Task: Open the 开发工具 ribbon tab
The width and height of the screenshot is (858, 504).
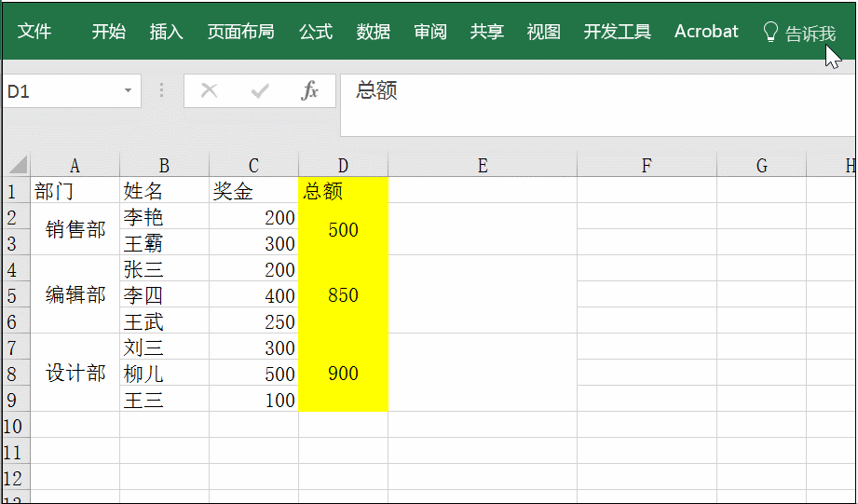Action: [x=618, y=31]
